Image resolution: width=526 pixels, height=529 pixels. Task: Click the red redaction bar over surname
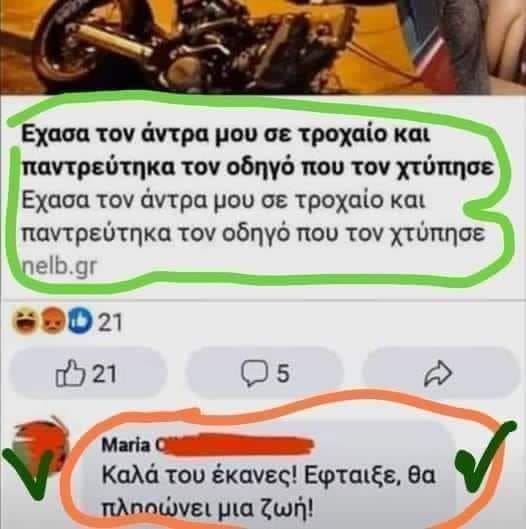[236, 445]
